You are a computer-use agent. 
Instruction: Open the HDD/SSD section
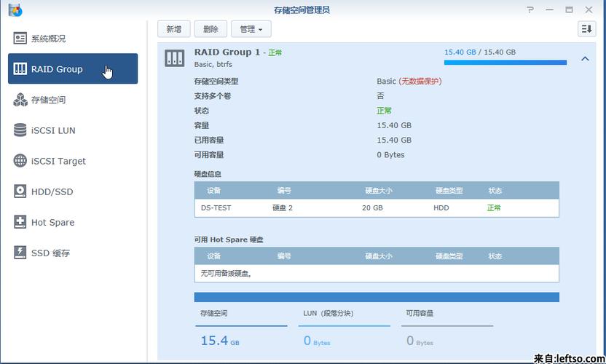pos(73,191)
